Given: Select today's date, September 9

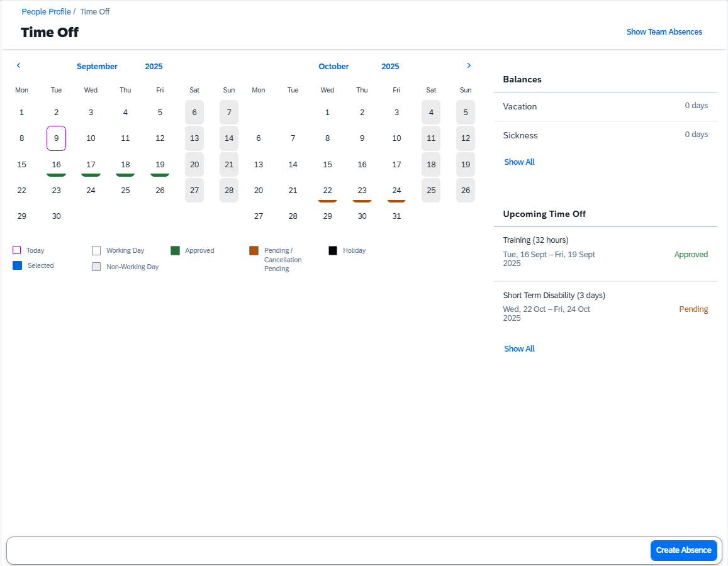Looking at the screenshot, I should coord(57,138).
